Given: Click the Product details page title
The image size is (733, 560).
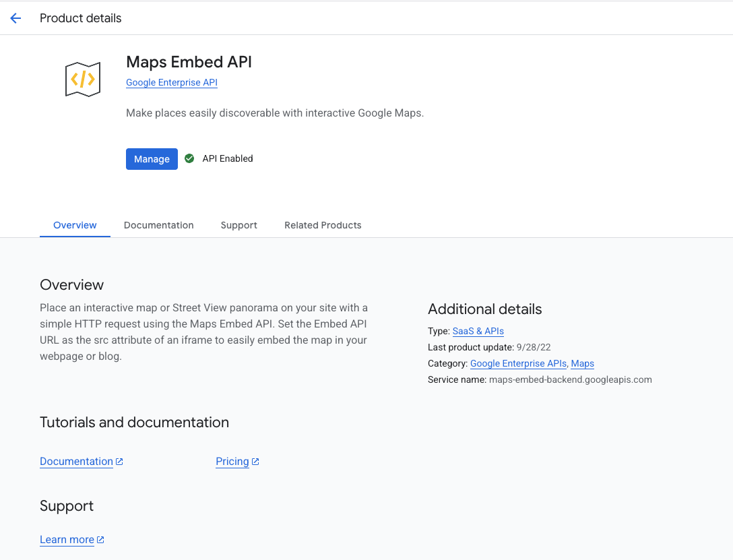Looking at the screenshot, I should pyautogui.click(x=81, y=18).
